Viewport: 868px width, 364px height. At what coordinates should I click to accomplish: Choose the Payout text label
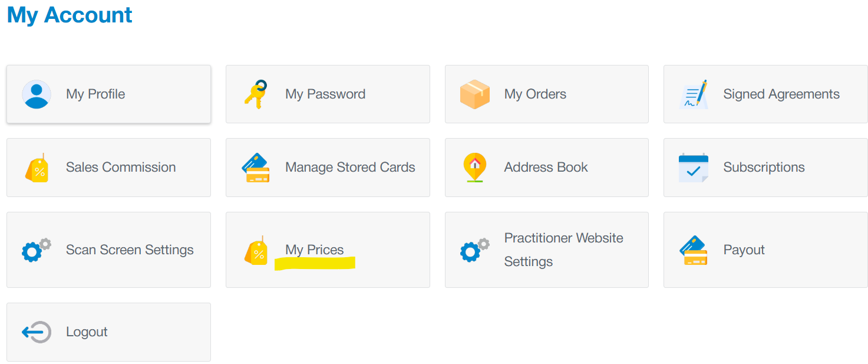click(744, 250)
